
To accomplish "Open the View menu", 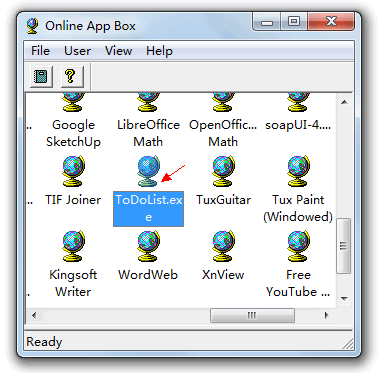I will point(118,51).
